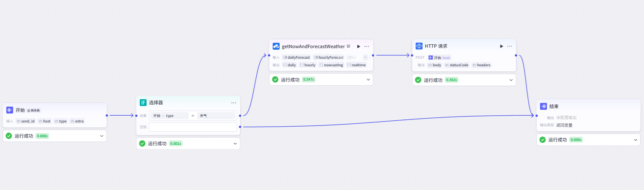Expand the 开始 node run result

pyautogui.click(x=101, y=136)
